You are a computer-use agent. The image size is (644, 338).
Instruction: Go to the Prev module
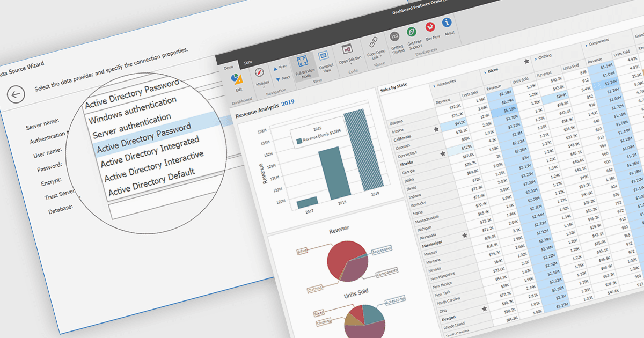coord(281,68)
